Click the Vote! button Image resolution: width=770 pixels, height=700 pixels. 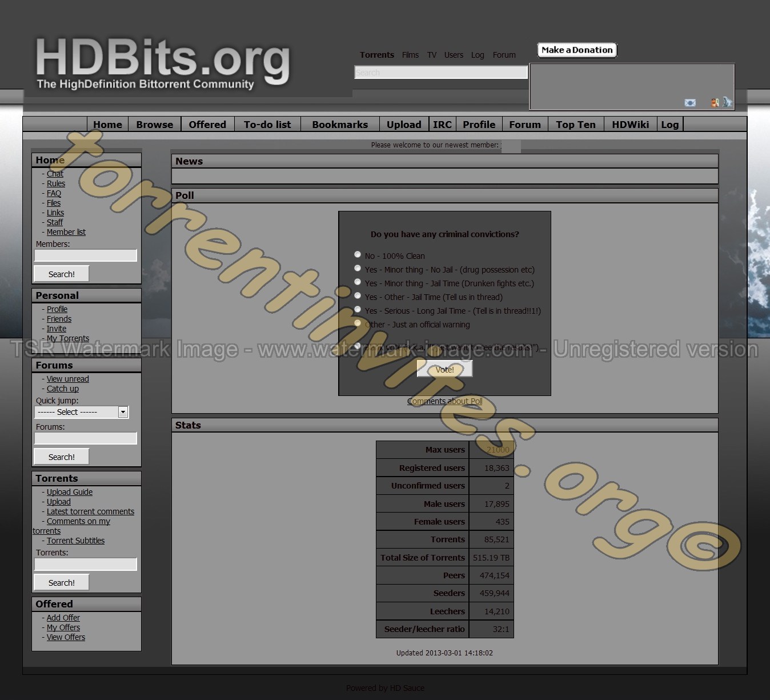click(x=445, y=369)
